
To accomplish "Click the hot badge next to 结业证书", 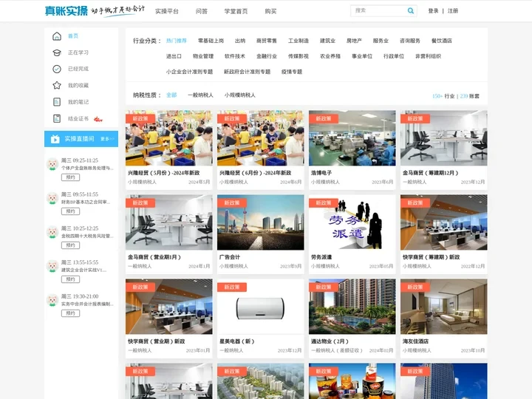I will tap(98, 119).
